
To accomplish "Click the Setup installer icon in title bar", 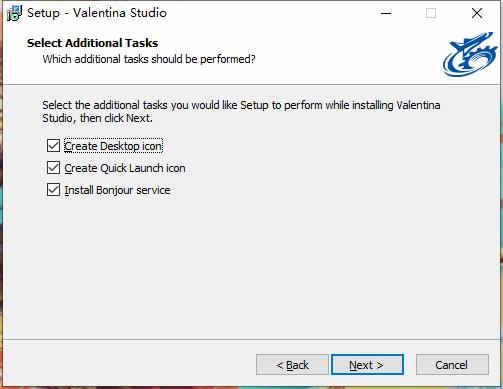I will click(14, 13).
